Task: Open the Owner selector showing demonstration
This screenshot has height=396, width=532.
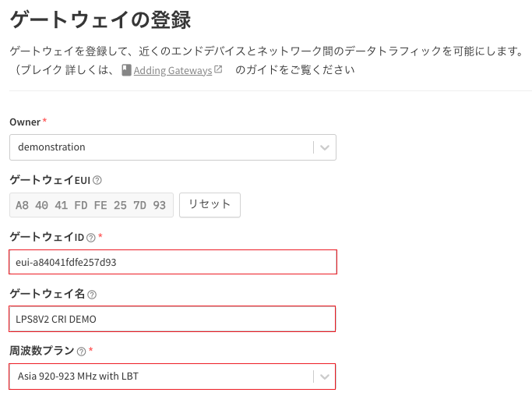Action: pos(173,147)
